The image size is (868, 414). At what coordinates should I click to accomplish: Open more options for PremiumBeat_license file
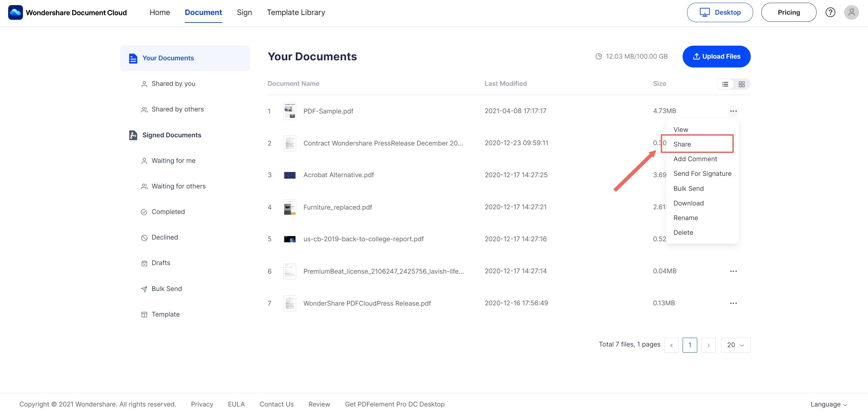[733, 271]
